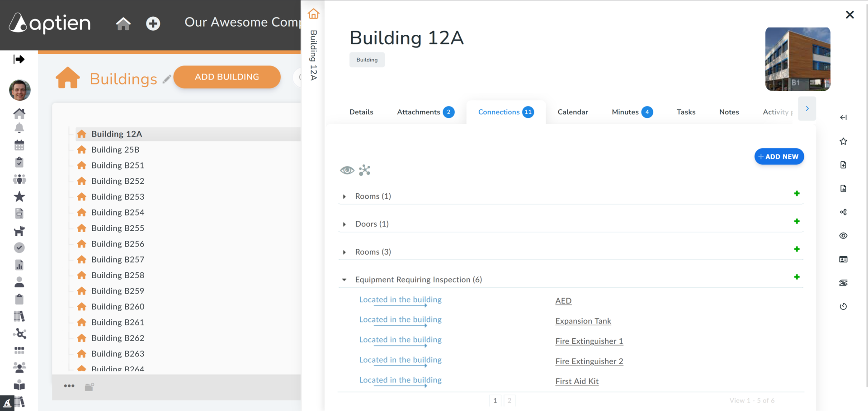Image resolution: width=868 pixels, height=411 pixels.
Task: Open the Expansion Tank link
Action: click(x=583, y=321)
